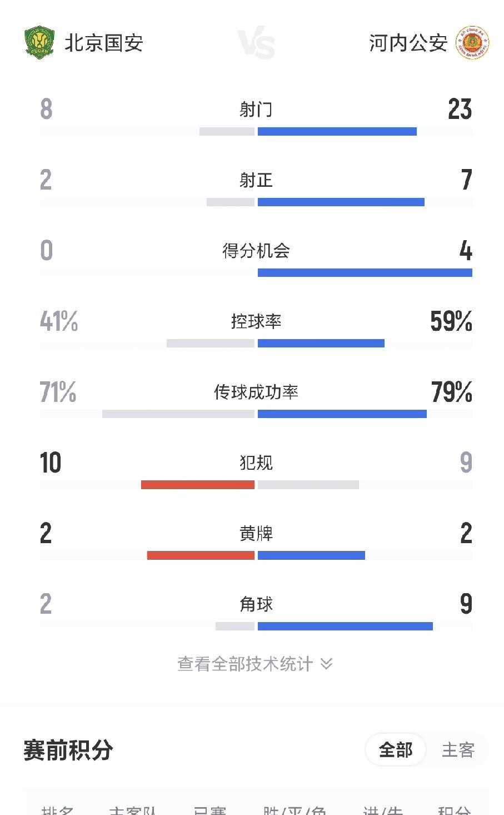Click the blue 角球 bar
The width and height of the screenshot is (504, 815).
click(345, 627)
